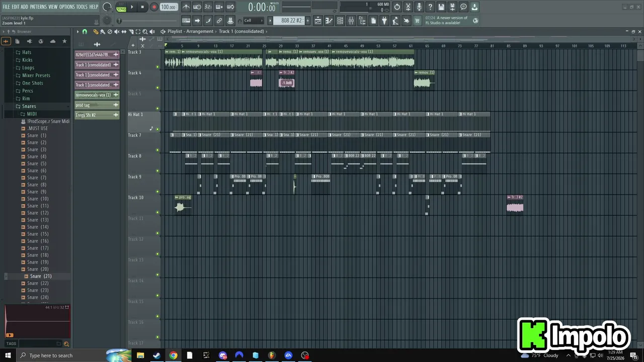Select the prod tag clip in picker
The image size is (644, 362).
(97, 105)
